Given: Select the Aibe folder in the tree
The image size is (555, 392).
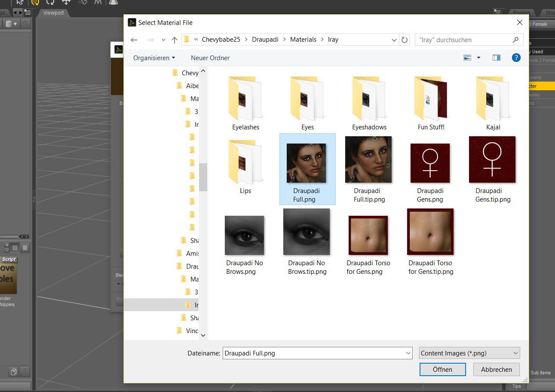Looking at the screenshot, I should pyautogui.click(x=188, y=86).
